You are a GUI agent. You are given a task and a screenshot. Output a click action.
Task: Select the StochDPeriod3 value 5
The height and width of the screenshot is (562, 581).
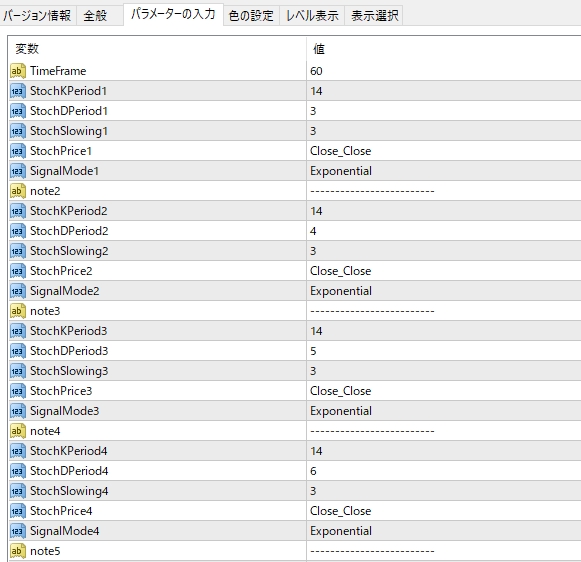click(x=313, y=351)
